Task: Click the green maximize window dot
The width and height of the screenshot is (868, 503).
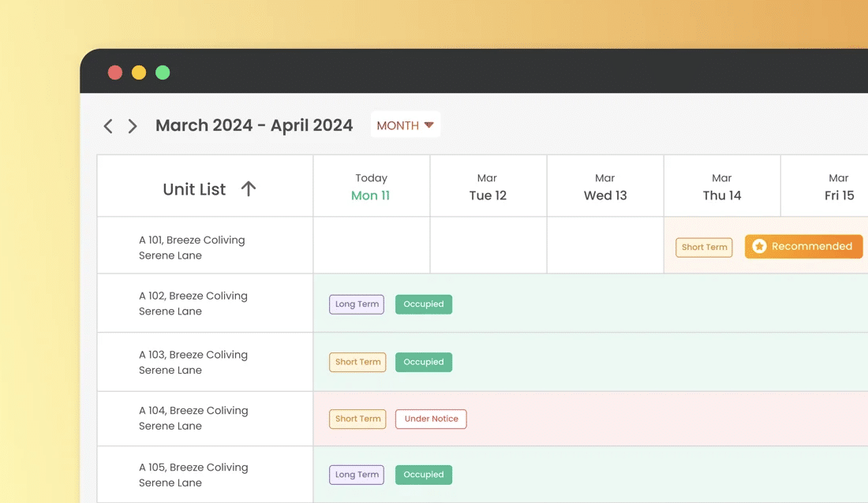Action: (x=163, y=73)
